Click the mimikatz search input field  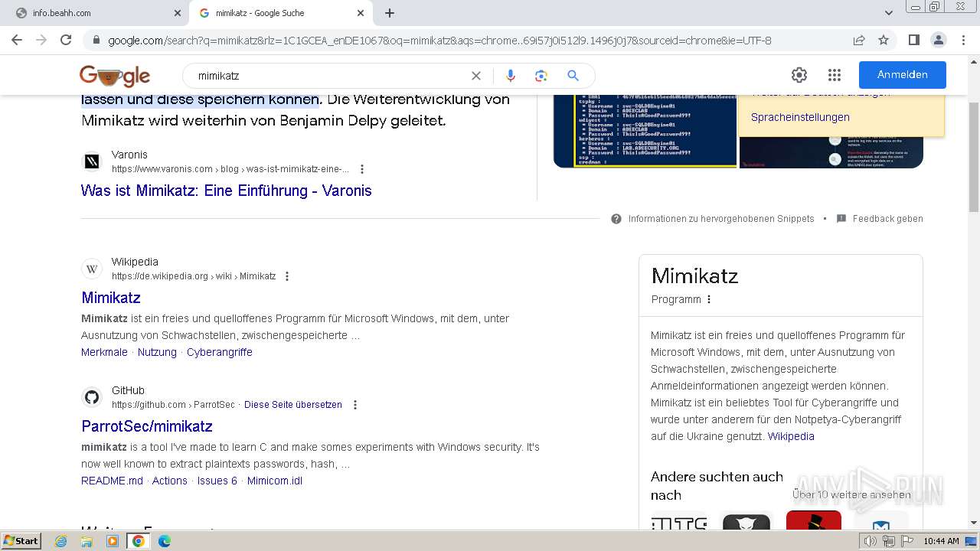click(329, 76)
